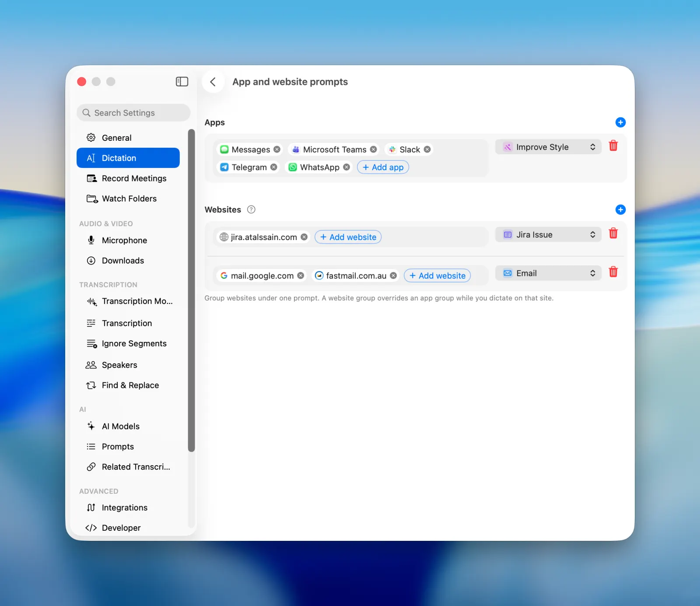Open Related Transcri... sidebar item
The height and width of the screenshot is (606, 700).
coord(128,467)
